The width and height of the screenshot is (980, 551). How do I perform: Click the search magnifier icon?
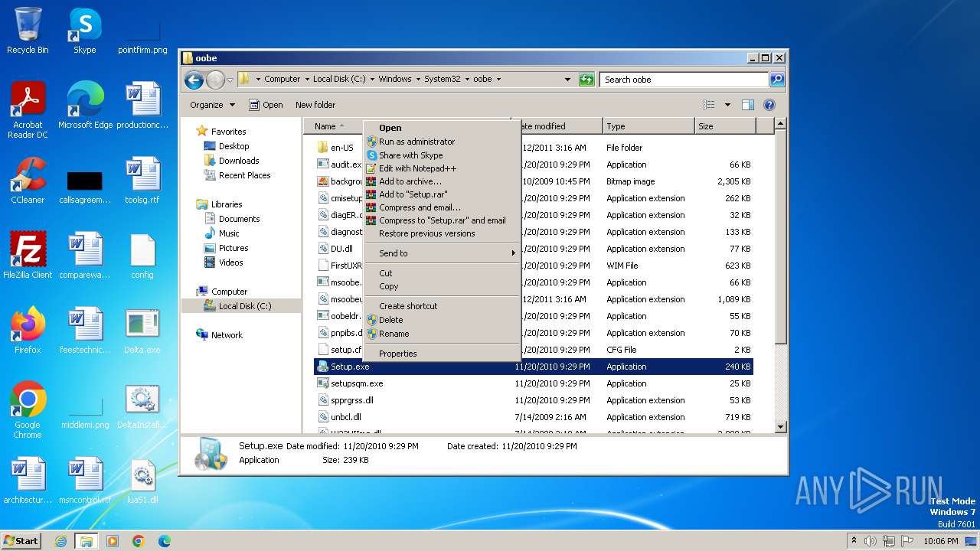pos(776,79)
